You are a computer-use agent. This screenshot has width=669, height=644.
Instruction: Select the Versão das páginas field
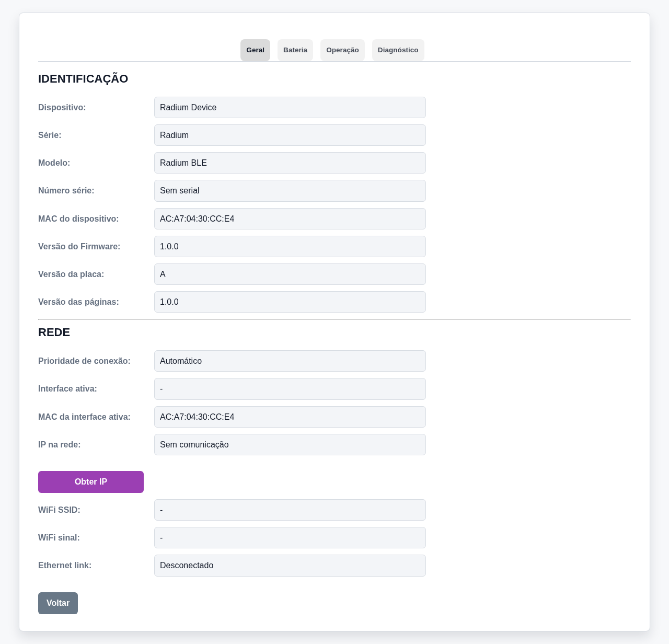[290, 302]
